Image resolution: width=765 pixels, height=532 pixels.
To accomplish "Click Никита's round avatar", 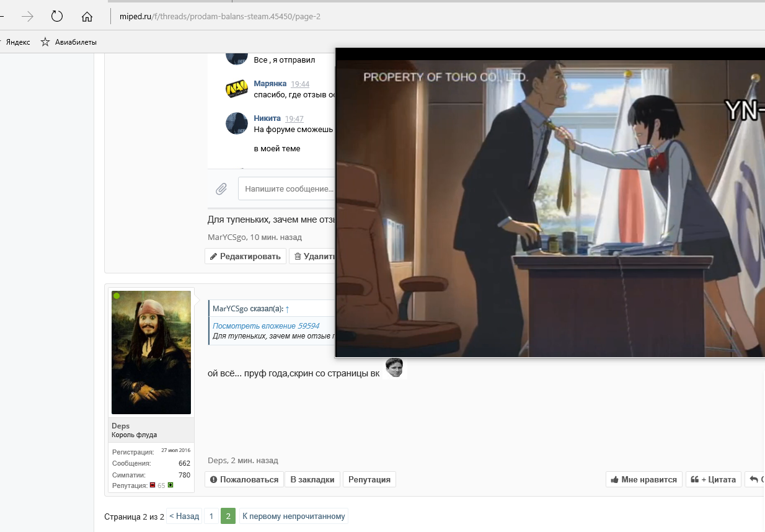I will pyautogui.click(x=237, y=123).
